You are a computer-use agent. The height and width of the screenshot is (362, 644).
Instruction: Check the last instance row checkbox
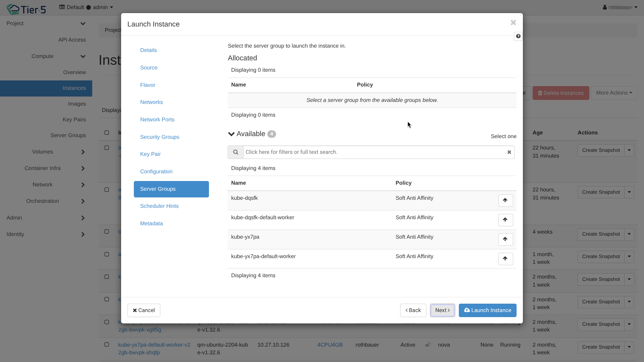click(107, 345)
